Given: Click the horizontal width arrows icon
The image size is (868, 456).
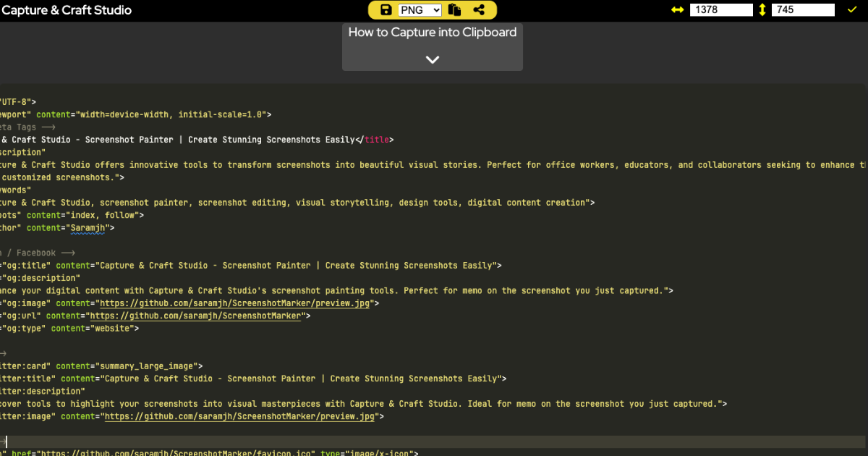Looking at the screenshot, I should (678, 10).
